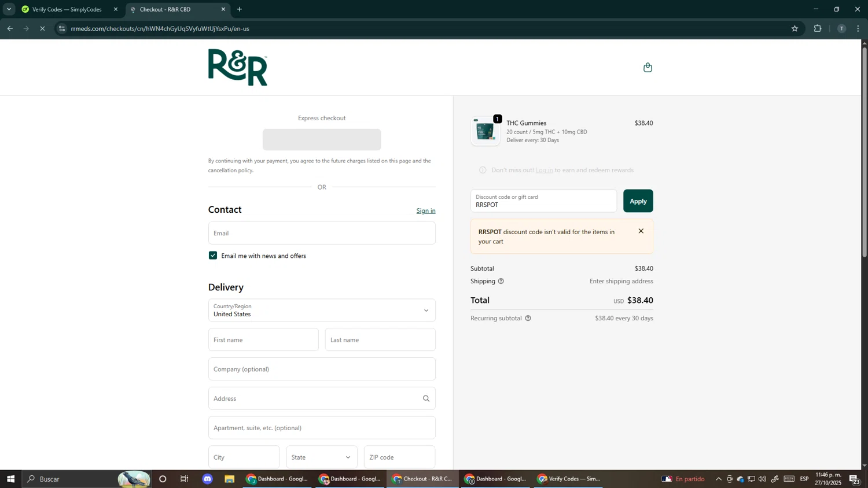Screen dimensions: 868x488
Task: Click the Cortana circle icon on taskbar
Action: (163, 479)
